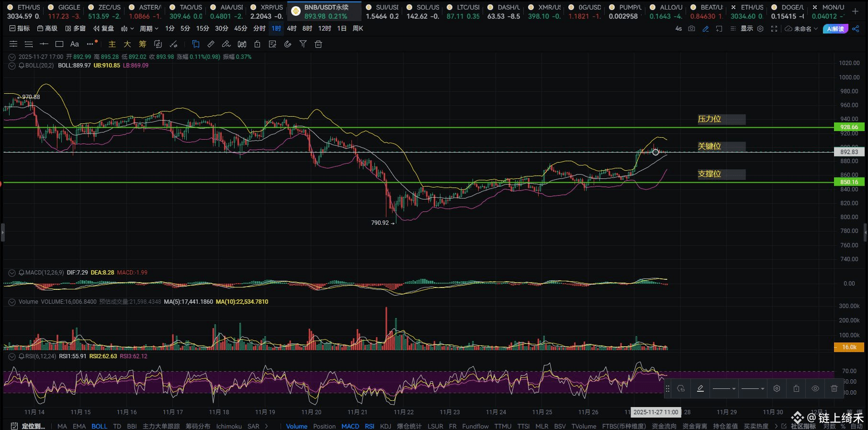
Task: Pick line color in floating drawing toolbar
Action: tap(700, 388)
